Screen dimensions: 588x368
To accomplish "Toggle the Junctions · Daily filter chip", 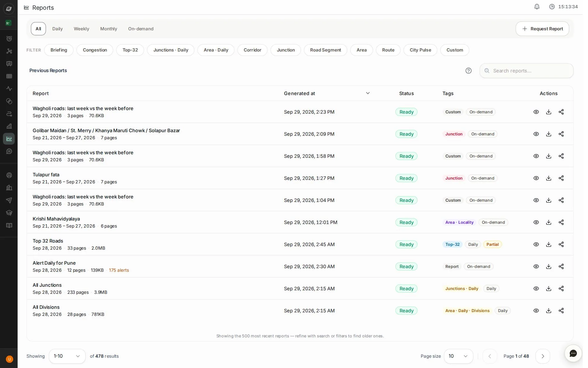I will coord(171,50).
